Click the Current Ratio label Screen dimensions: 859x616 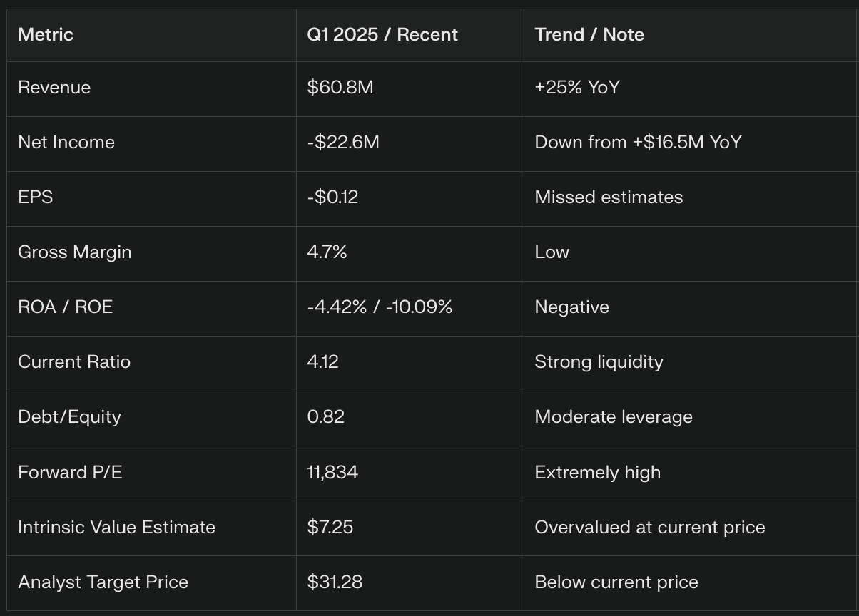click(x=74, y=362)
